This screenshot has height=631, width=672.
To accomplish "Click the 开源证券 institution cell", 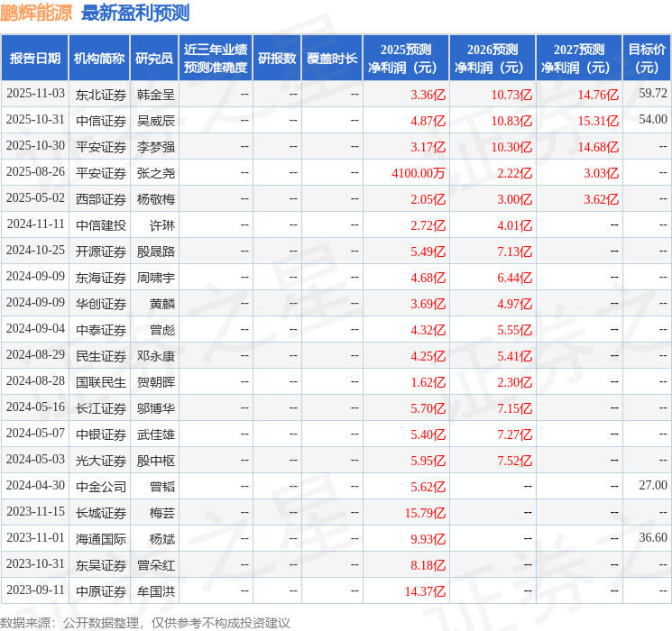I will click(x=101, y=251).
